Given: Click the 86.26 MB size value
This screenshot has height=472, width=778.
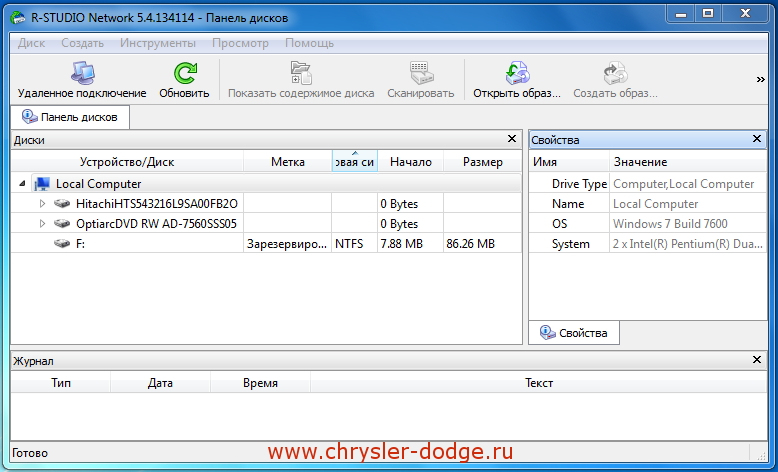Looking at the screenshot, I should (470, 244).
